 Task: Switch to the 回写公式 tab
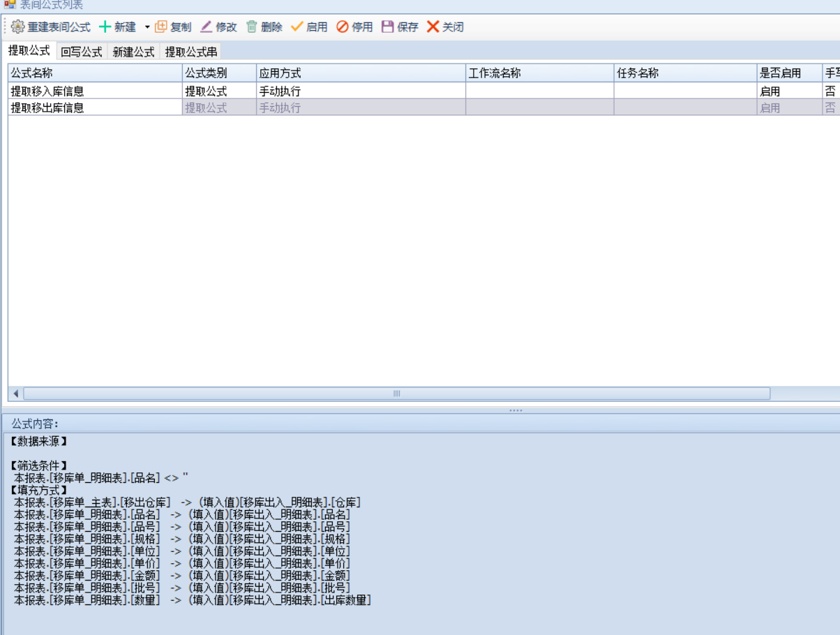82,52
